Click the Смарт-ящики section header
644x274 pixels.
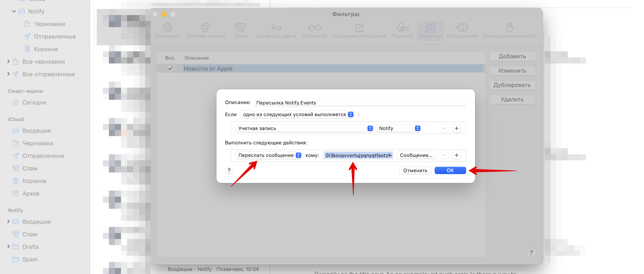25,91
